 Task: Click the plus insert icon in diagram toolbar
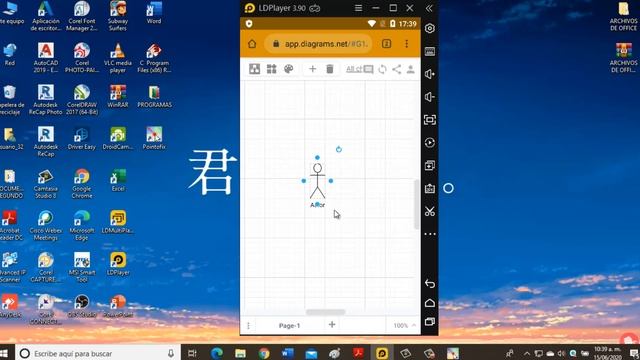click(x=312, y=69)
